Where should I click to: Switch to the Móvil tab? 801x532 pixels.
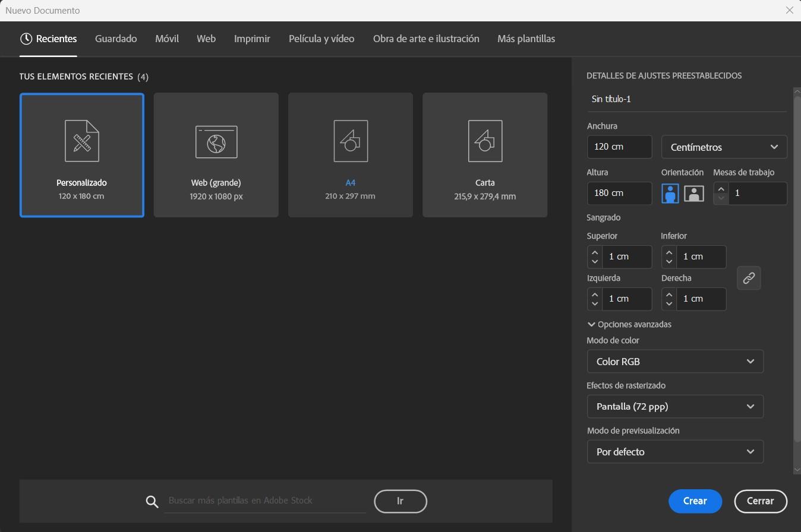(x=167, y=39)
